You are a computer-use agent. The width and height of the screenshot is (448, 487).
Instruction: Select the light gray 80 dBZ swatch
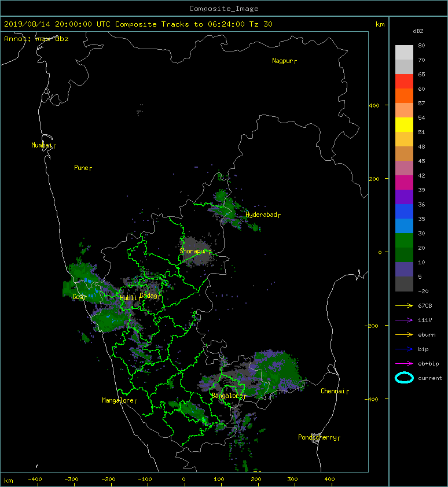(x=404, y=52)
